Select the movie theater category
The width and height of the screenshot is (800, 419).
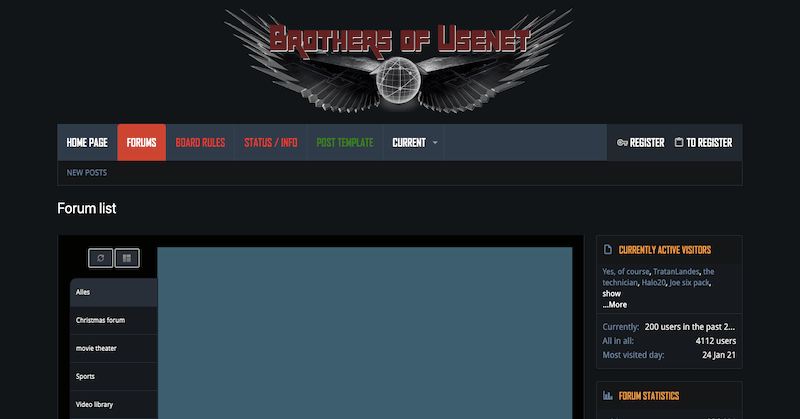click(113, 349)
